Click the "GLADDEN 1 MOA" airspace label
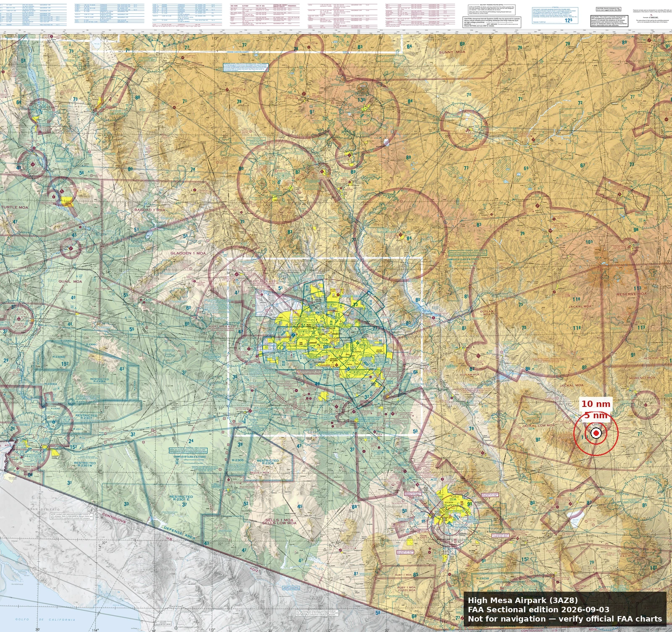This screenshot has width=672, height=632. 188,253
